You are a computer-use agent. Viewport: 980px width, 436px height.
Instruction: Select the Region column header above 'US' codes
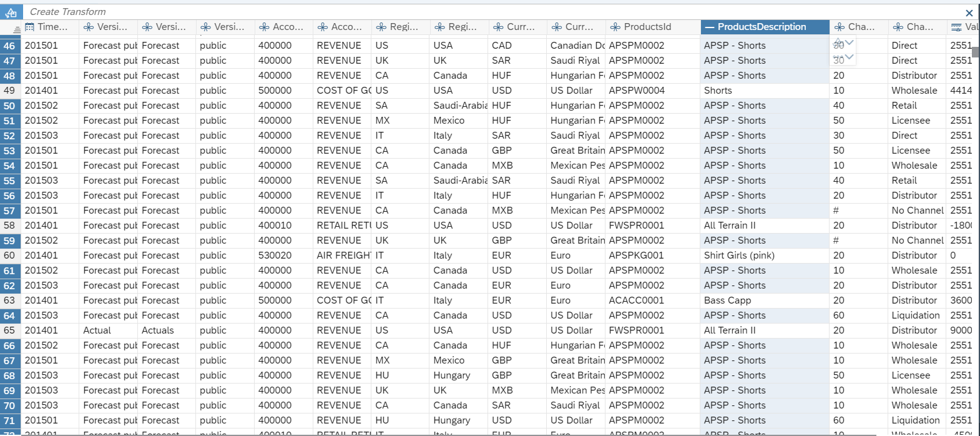point(400,27)
